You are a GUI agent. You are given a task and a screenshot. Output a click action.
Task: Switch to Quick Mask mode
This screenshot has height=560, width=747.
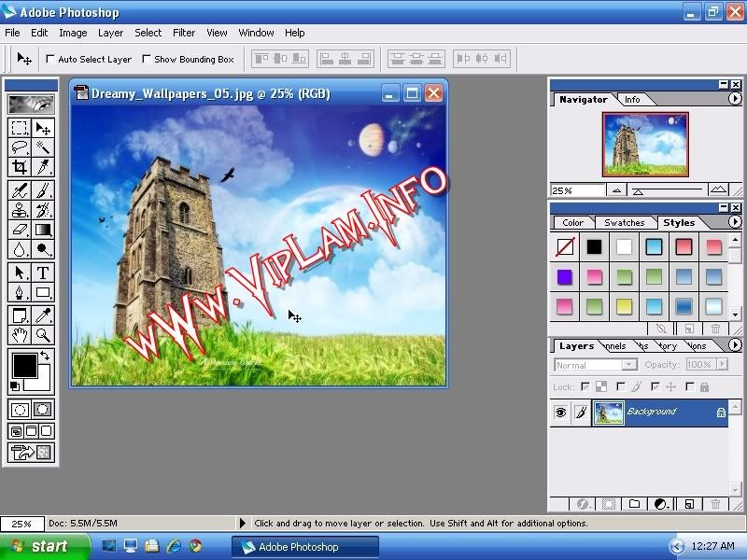click(42, 409)
